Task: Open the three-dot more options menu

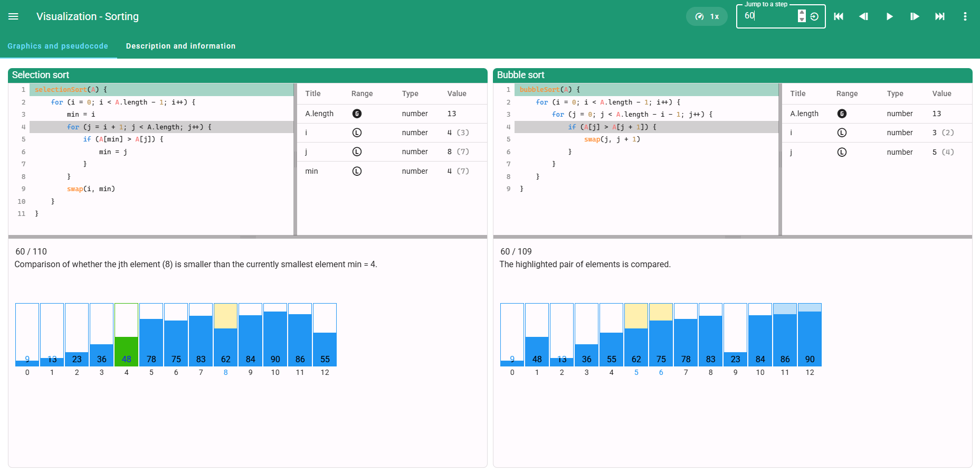Action: point(965,16)
